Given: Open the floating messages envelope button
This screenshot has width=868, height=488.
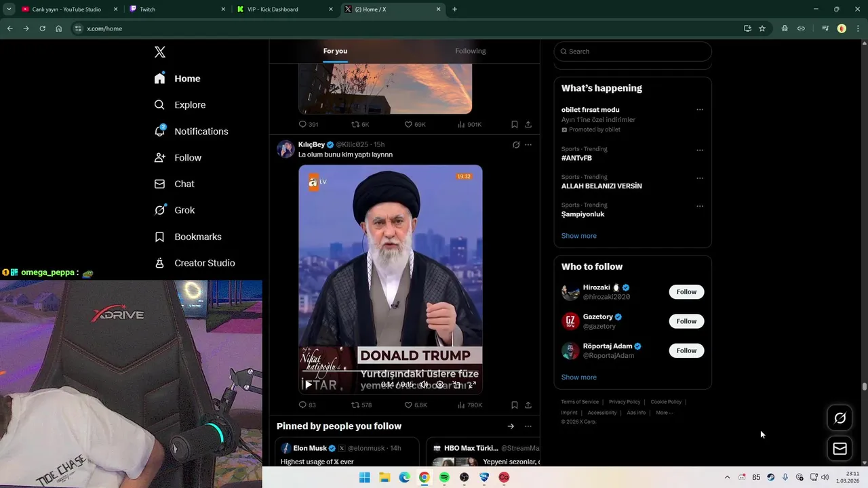Looking at the screenshot, I should (x=840, y=449).
